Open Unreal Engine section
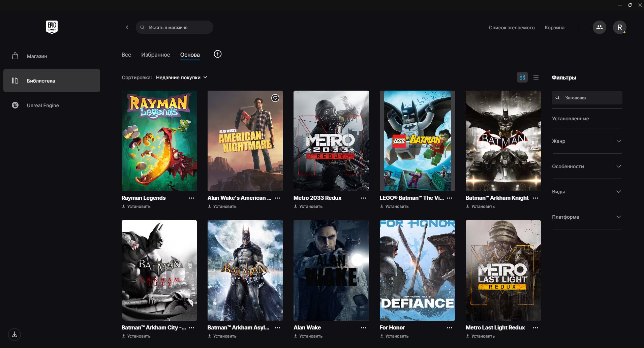 tap(52, 105)
